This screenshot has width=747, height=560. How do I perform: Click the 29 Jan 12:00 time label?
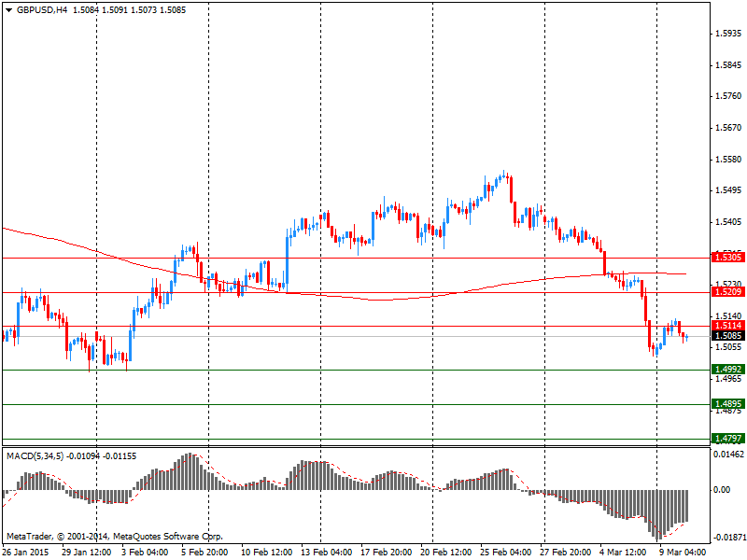tap(87, 553)
